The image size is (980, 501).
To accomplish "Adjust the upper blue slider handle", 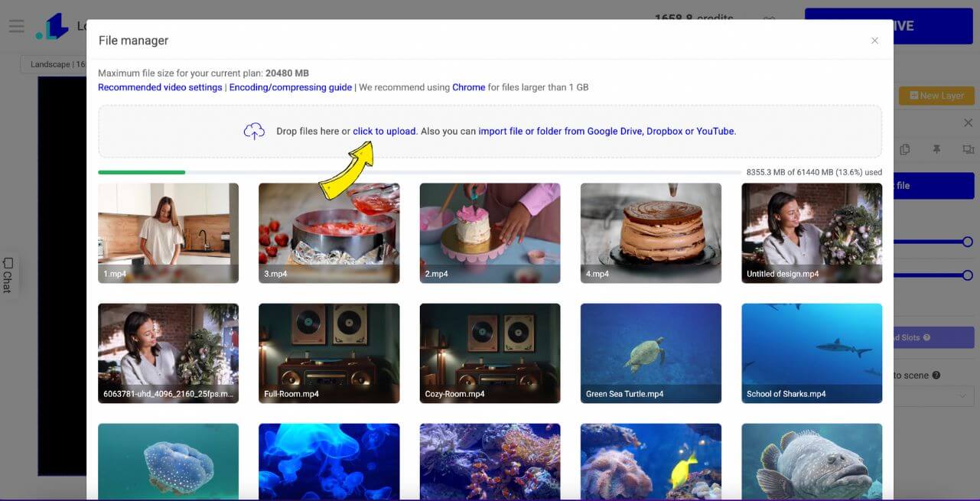I will pyautogui.click(x=968, y=242).
